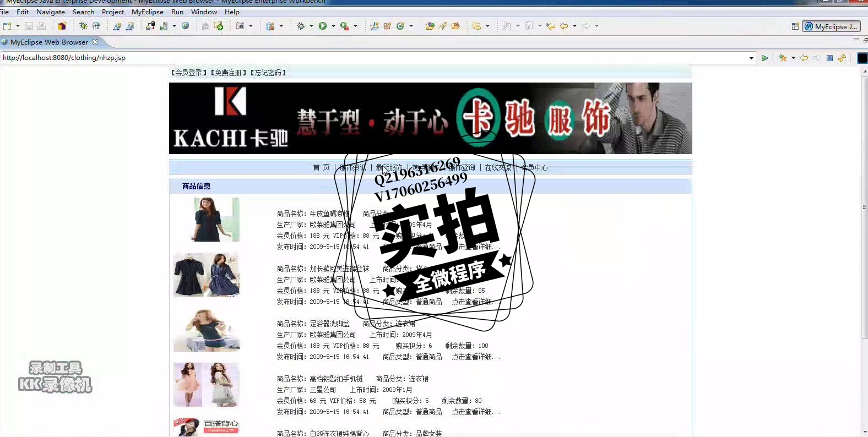Open the Run menu
868x437 pixels.
click(177, 12)
